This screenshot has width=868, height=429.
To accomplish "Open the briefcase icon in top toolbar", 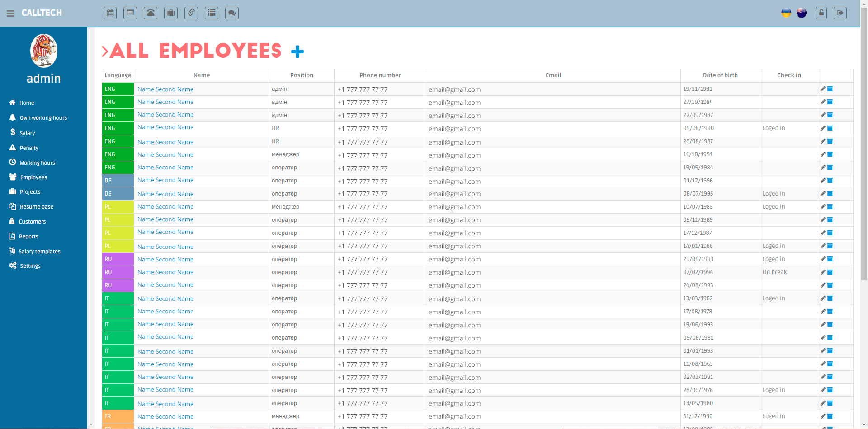I will [171, 13].
